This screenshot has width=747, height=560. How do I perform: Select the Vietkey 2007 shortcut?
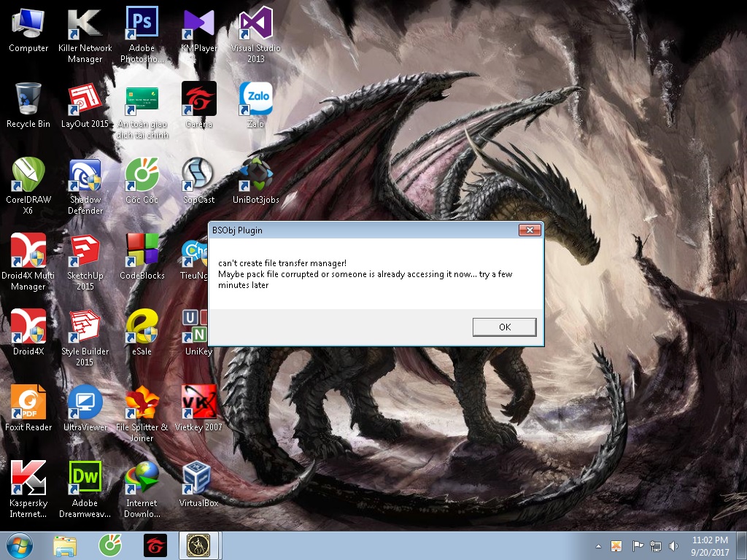(x=198, y=408)
